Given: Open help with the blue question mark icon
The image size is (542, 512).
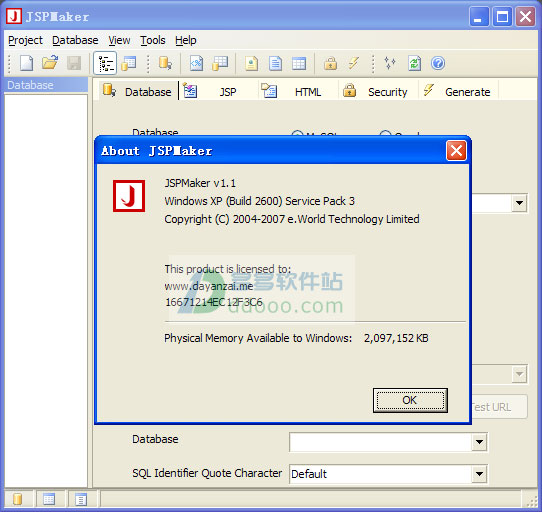Looking at the screenshot, I should pos(438,63).
